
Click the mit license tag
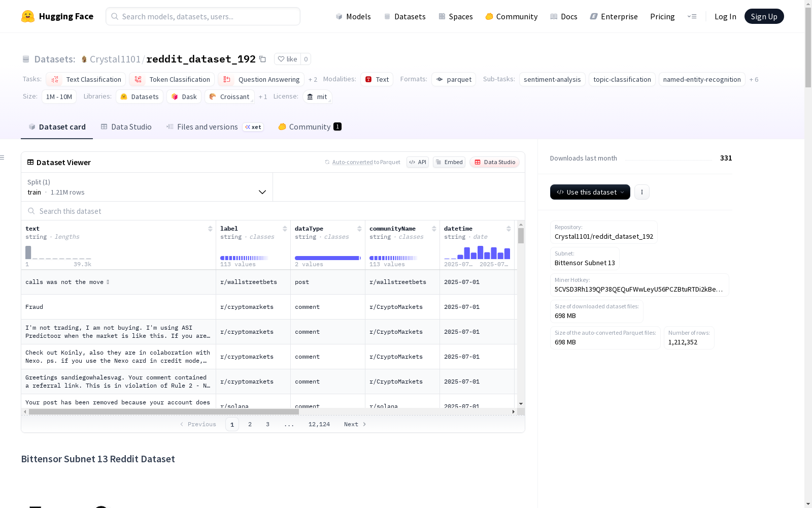click(317, 97)
